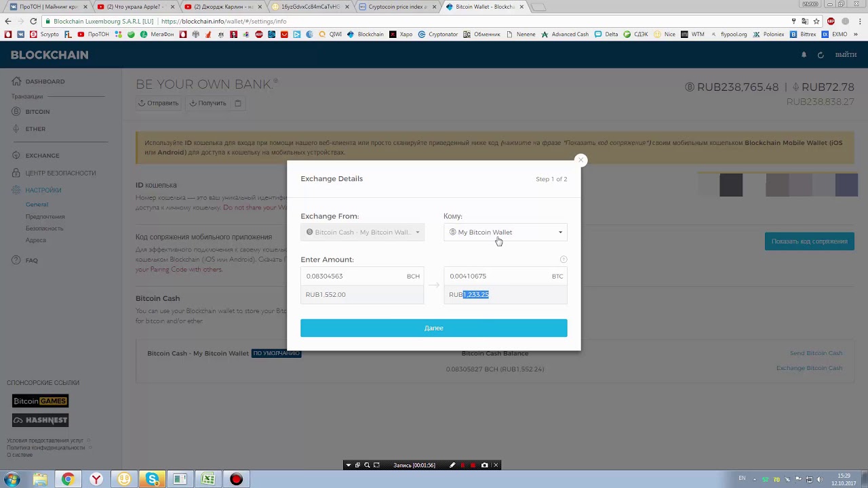
Task: Click the help icon above the BTC amount
Action: [x=564, y=260]
